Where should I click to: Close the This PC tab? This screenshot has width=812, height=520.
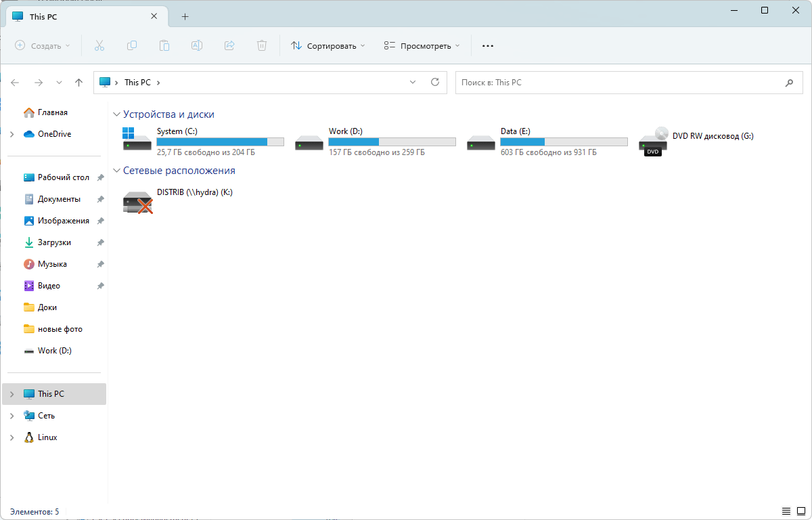tap(155, 16)
